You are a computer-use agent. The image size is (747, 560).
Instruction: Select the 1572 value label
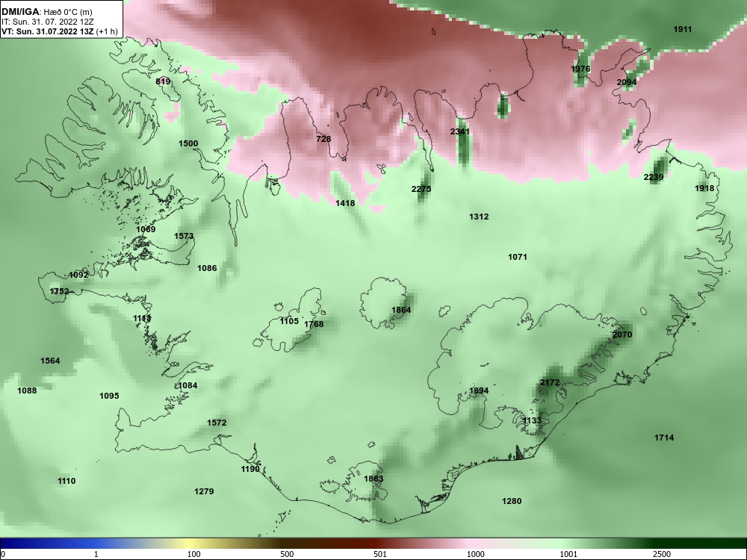point(217,423)
